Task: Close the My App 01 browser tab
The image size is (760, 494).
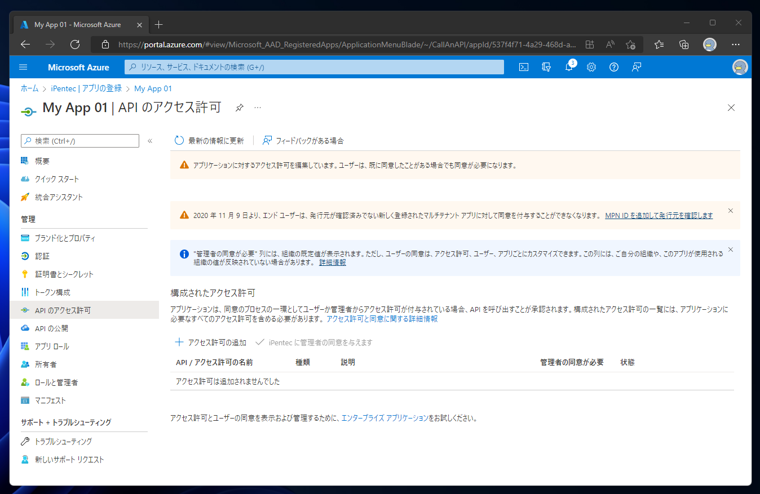Action: 140,25
